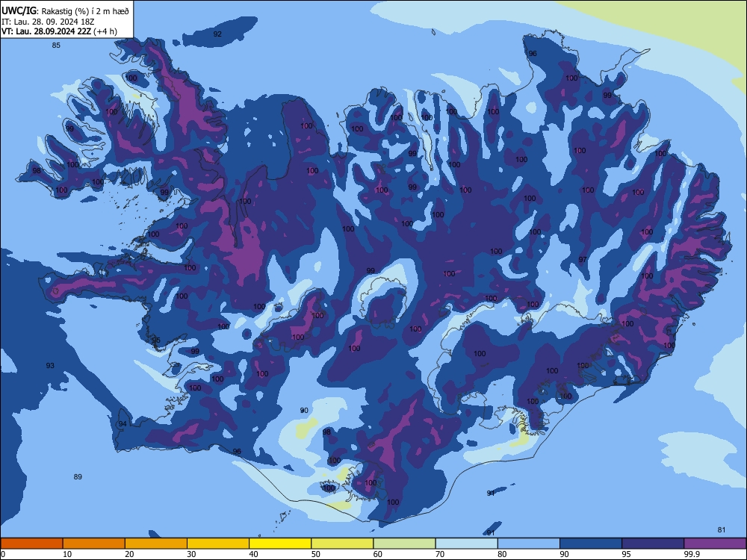The width and height of the screenshot is (747, 560).
Task: Click the 95–99.9 dark navy legend band
Action: click(653, 544)
